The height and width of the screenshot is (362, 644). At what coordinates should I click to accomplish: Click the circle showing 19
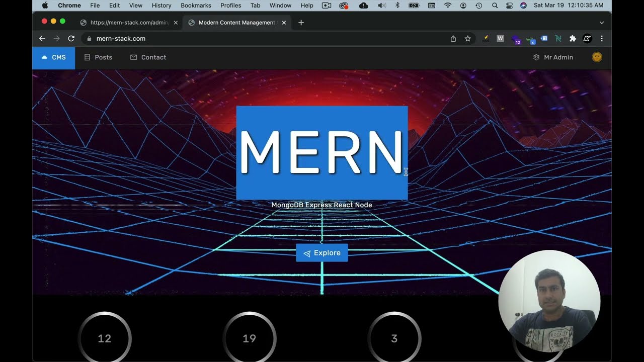point(250,338)
